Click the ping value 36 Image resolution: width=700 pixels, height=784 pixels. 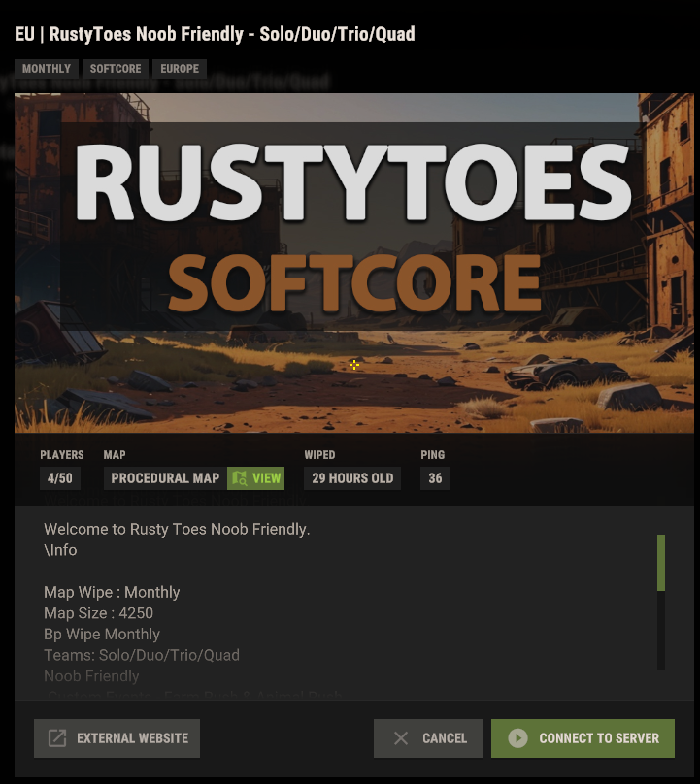click(435, 478)
